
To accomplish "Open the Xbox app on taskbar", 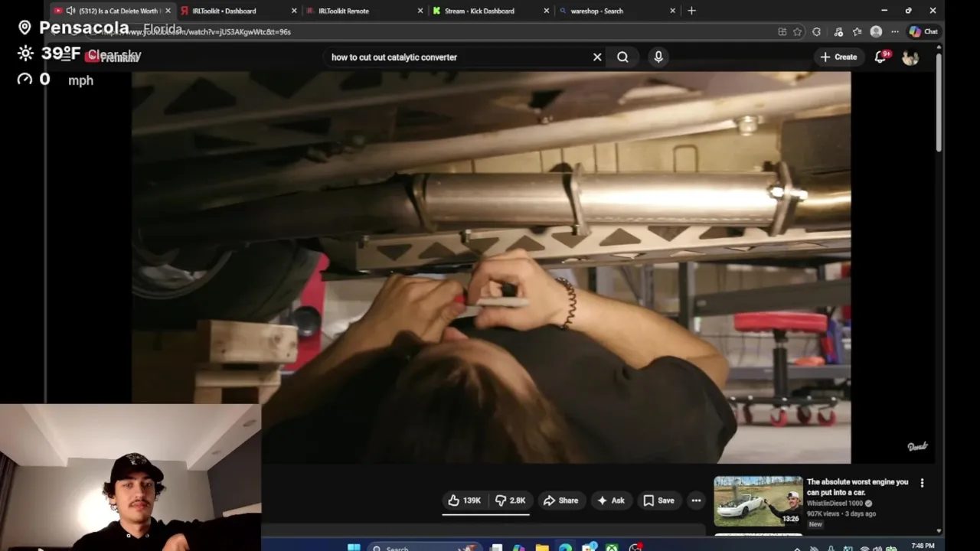I will click(612, 547).
